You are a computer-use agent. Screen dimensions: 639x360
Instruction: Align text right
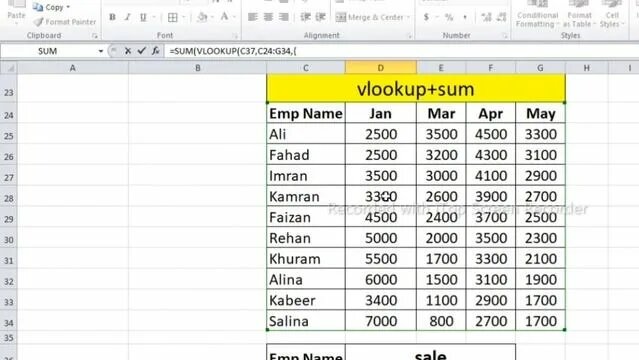(284, 17)
